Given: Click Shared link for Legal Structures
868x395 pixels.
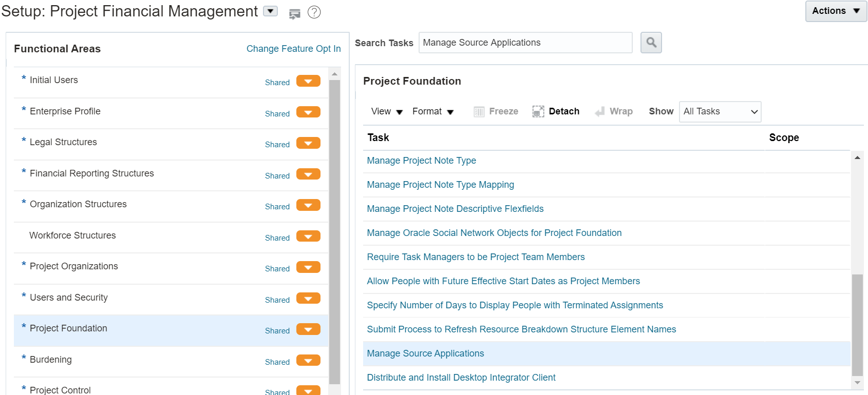Looking at the screenshot, I should pyautogui.click(x=277, y=144).
